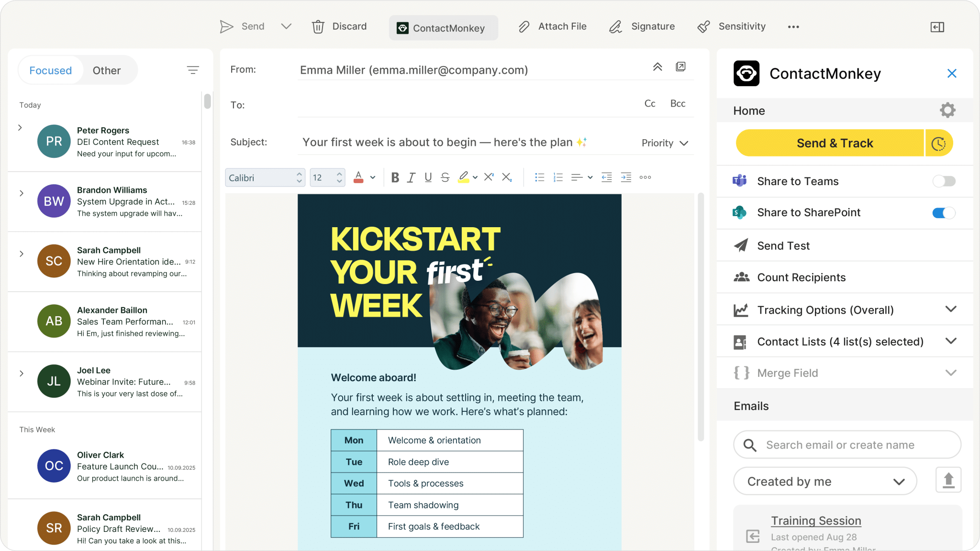Screen dimensions: 980x551
Task: Click the Subject line field
Action: coord(467,143)
